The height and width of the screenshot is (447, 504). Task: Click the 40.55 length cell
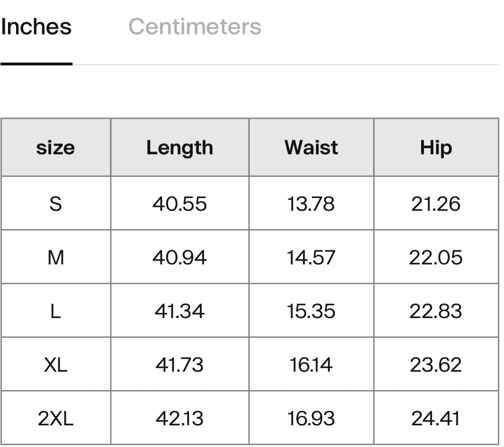[x=180, y=204]
